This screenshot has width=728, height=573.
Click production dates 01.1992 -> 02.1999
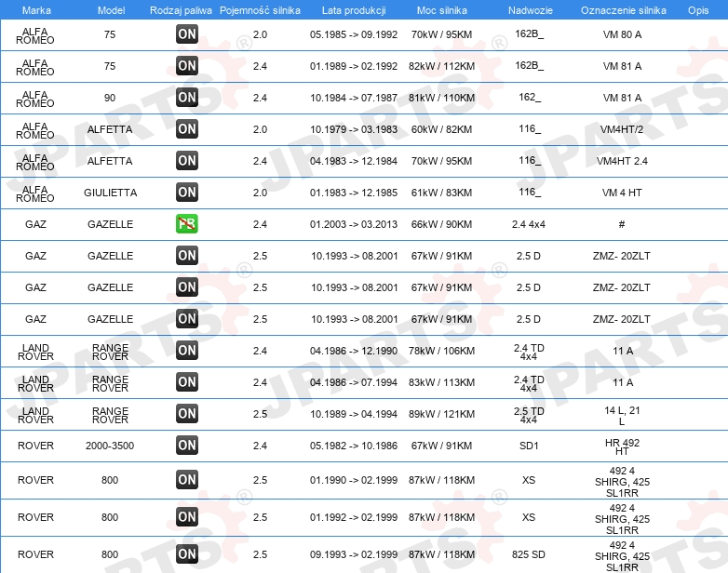coord(354,517)
